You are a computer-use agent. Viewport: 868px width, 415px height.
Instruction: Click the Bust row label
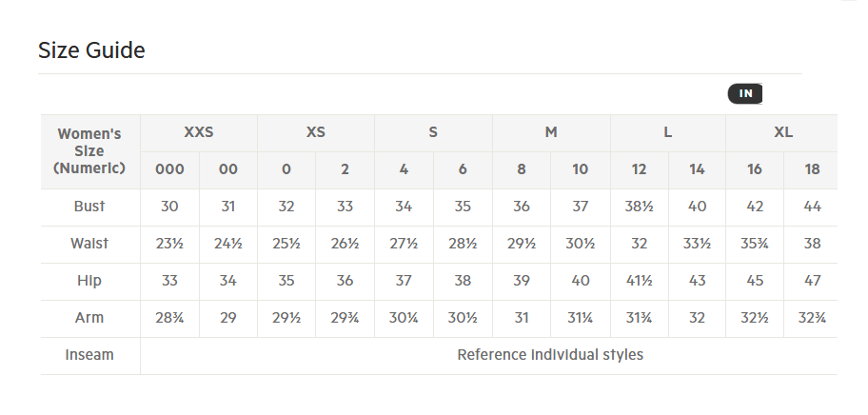click(89, 207)
